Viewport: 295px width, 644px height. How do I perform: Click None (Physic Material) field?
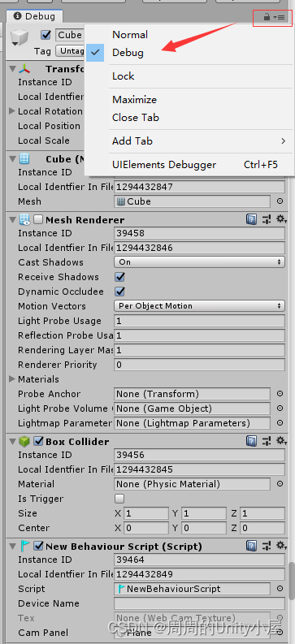192,484
